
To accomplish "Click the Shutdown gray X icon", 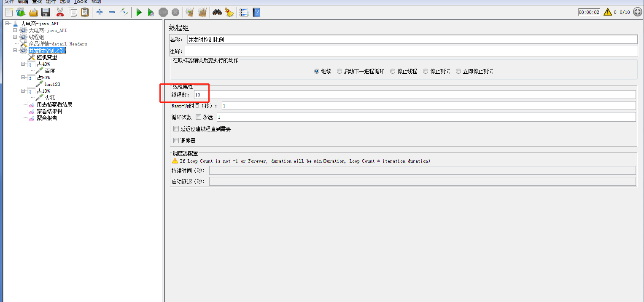I will 175,12.
